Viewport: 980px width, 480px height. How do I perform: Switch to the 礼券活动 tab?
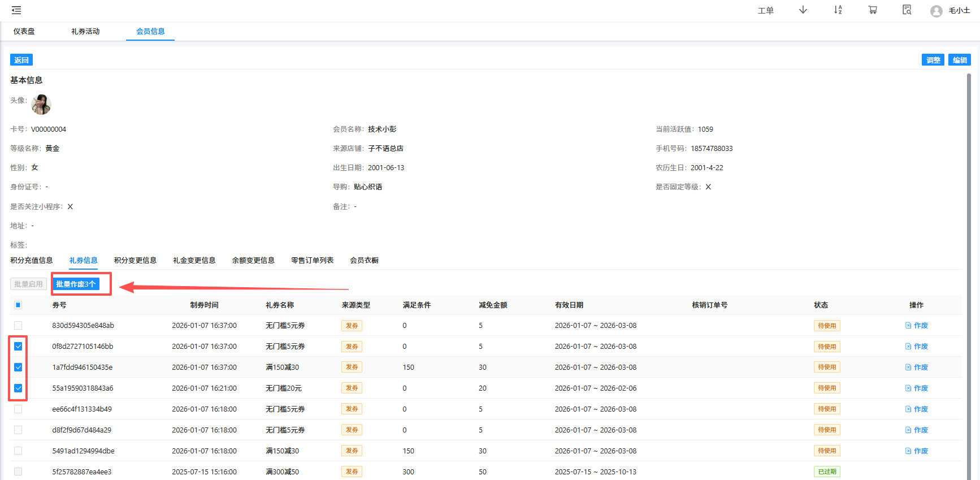pyautogui.click(x=85, y=32)
